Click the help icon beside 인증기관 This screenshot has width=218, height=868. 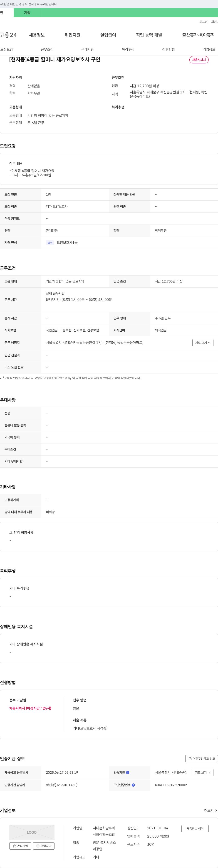click(x=127, y=773)
